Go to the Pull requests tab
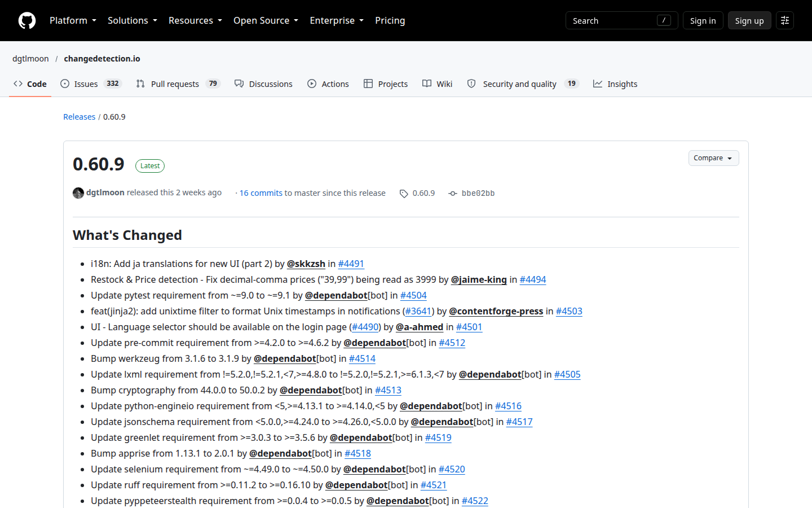812x508 pixels. click(178, 84)
